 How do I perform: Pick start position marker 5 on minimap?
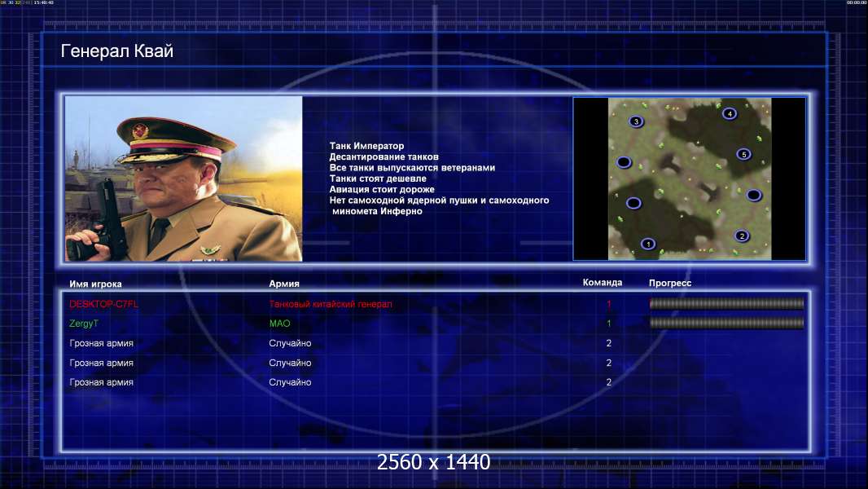pos(743,155)
